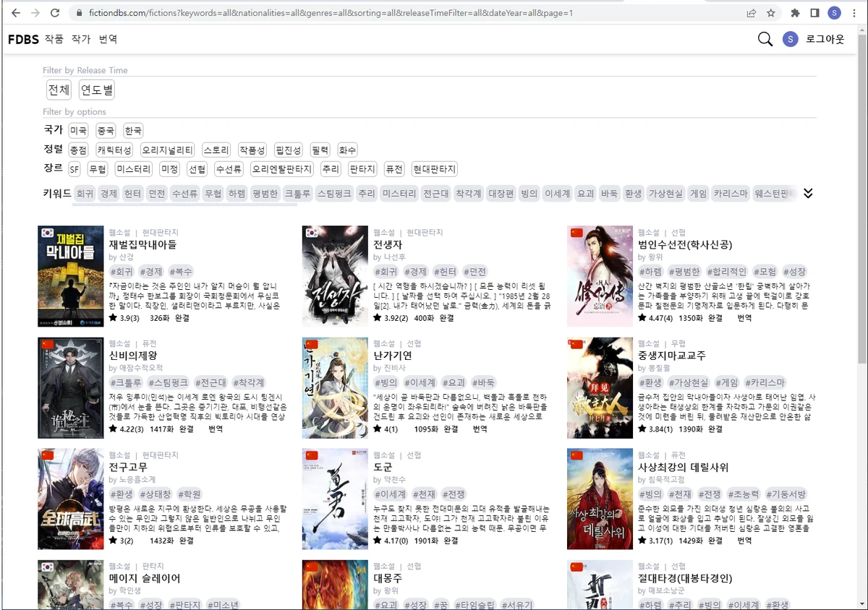
Task: Bookmark this page with the star icon
Action: click(771, 13)
